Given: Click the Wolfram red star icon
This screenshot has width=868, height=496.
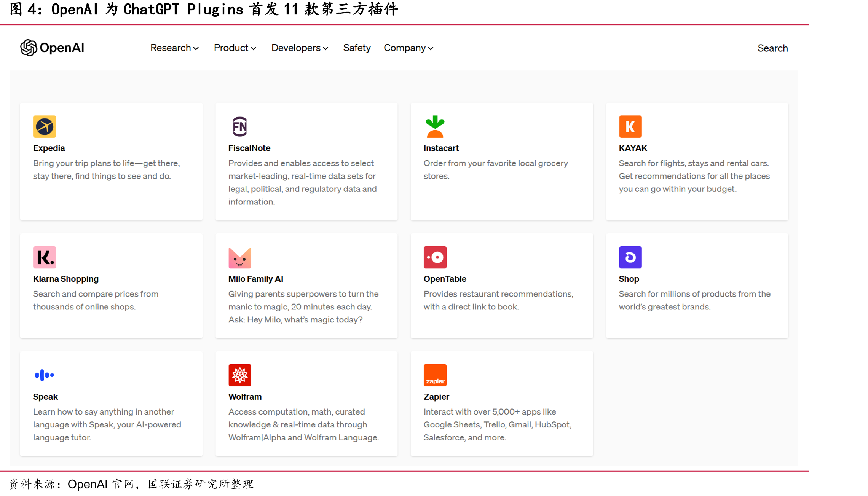Looking at the screenshot, I should click(240, 375).
